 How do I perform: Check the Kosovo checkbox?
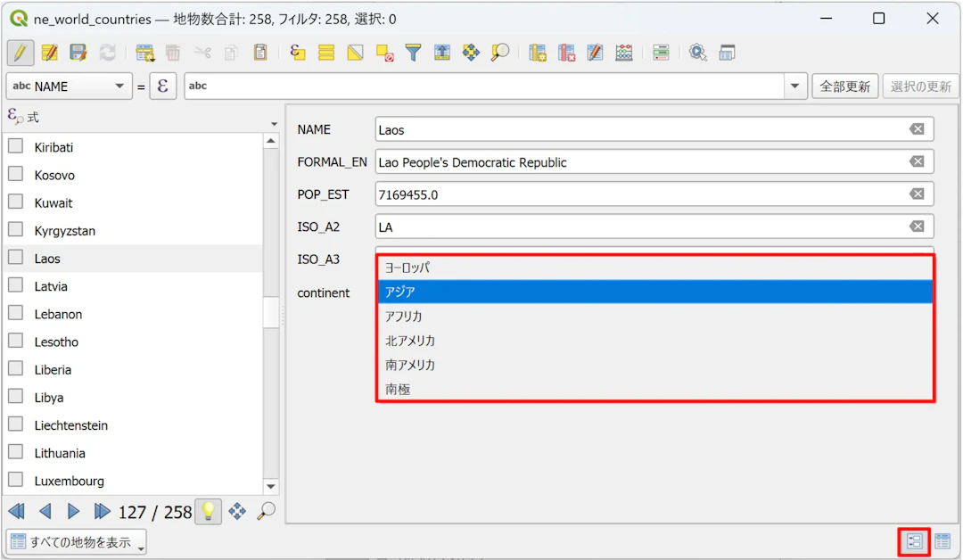[x=16, y=175]
